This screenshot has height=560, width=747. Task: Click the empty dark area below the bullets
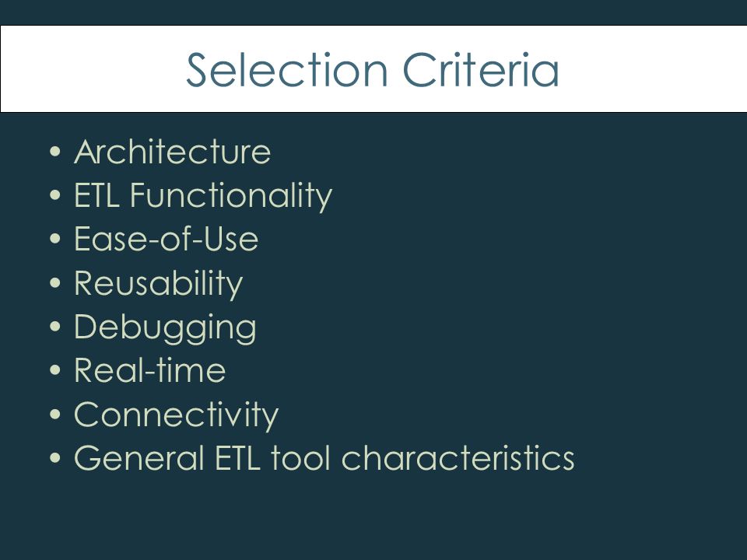[x=373, y=516]
